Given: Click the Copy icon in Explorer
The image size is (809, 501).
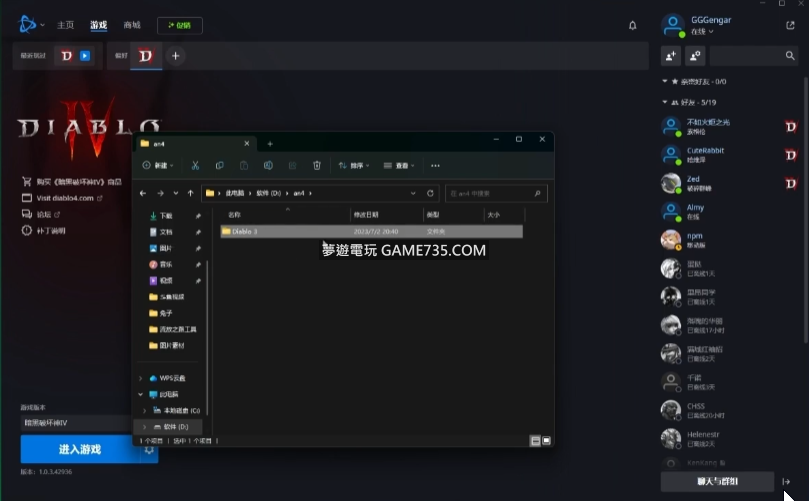Looking at the screenshot, I should tap(219, 166).
